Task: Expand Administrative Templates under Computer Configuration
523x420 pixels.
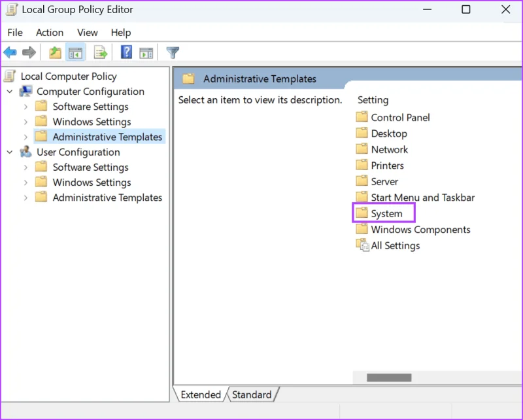Action: pos(25,137)
